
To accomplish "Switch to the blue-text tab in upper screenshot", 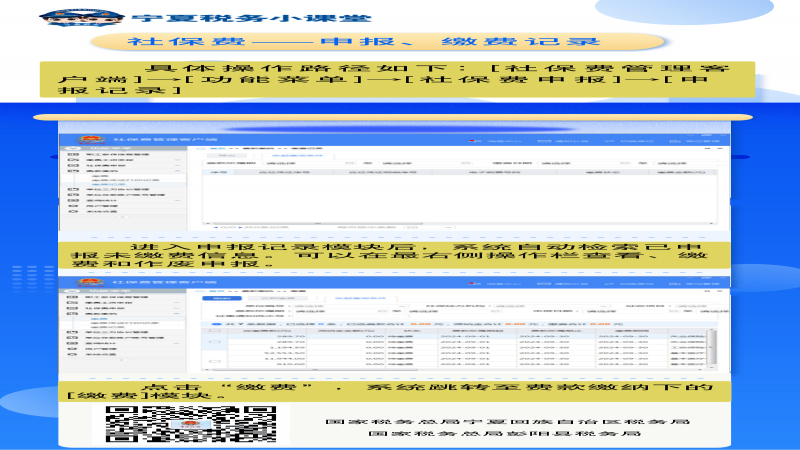I will coord(297,155).
